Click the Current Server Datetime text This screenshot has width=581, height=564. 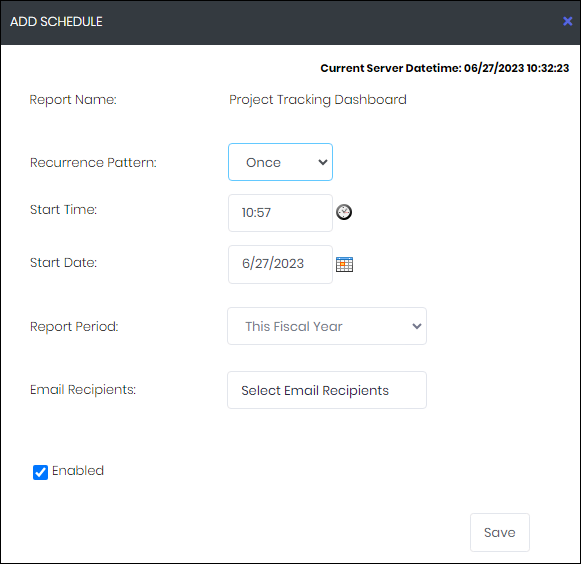[445, 68]
